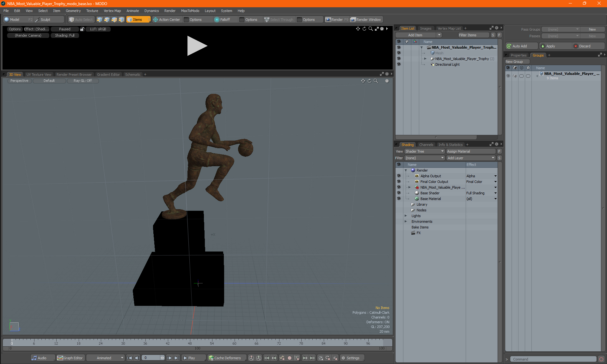Open Pass Groups dropdown

pos(560,29)
